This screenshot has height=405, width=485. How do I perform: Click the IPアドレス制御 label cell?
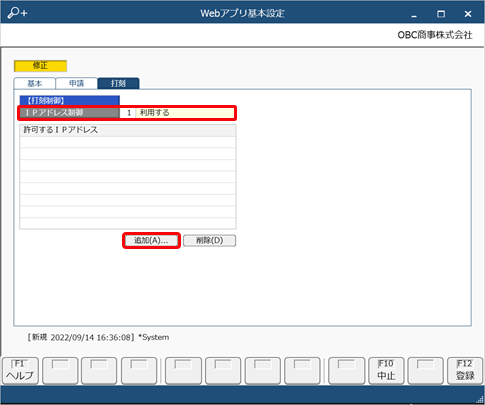click(x=69, y=113)
